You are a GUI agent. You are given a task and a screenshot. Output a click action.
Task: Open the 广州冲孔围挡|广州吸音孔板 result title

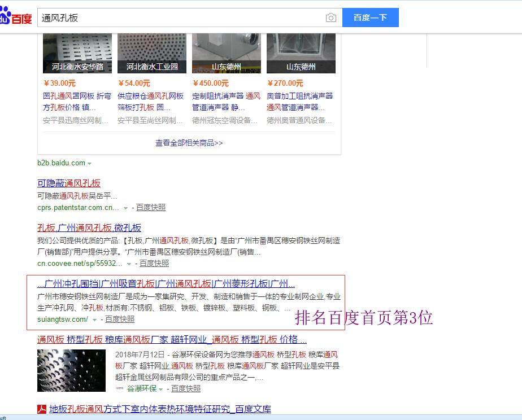(x=166, y=283)
